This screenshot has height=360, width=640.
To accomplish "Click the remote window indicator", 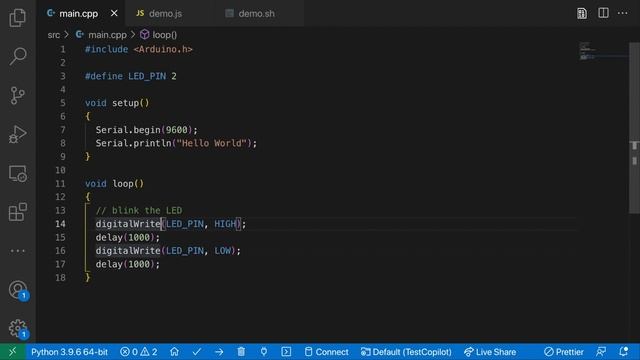I will tap(13, 351).
